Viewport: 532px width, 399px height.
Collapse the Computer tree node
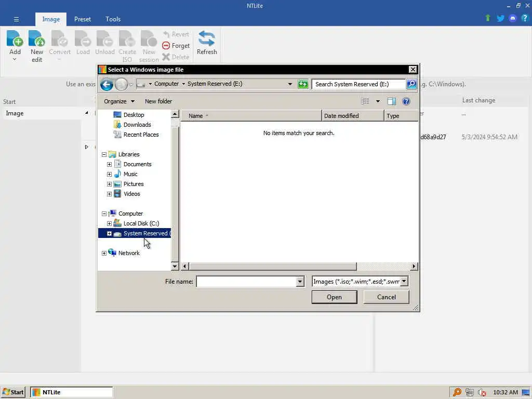pos(104,214)
